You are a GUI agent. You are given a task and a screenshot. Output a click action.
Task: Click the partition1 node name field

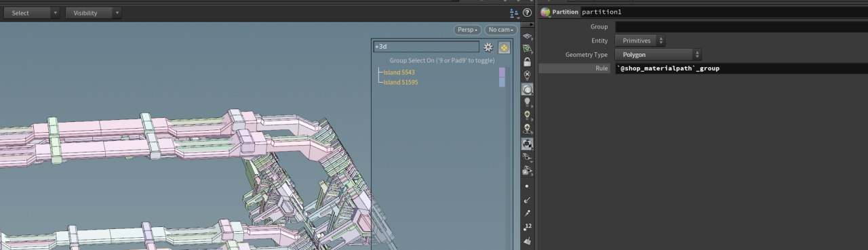point(724,12)
